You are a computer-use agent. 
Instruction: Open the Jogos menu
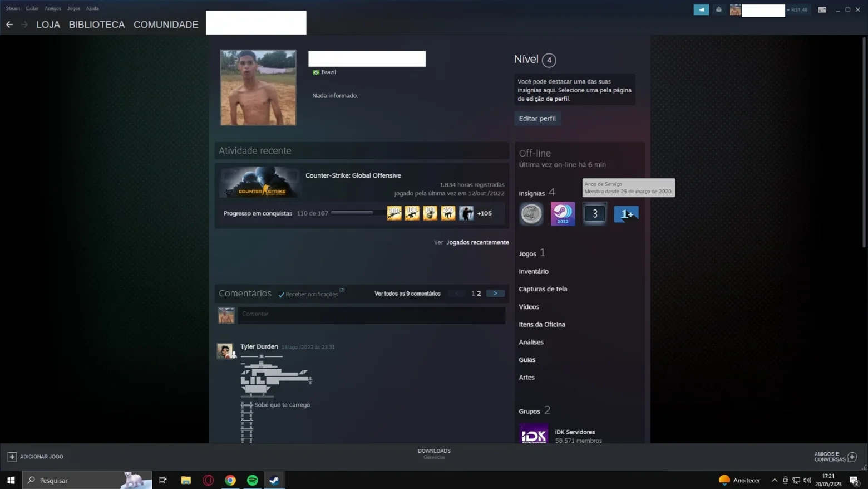pyautogui.click(x=73, y=8)
